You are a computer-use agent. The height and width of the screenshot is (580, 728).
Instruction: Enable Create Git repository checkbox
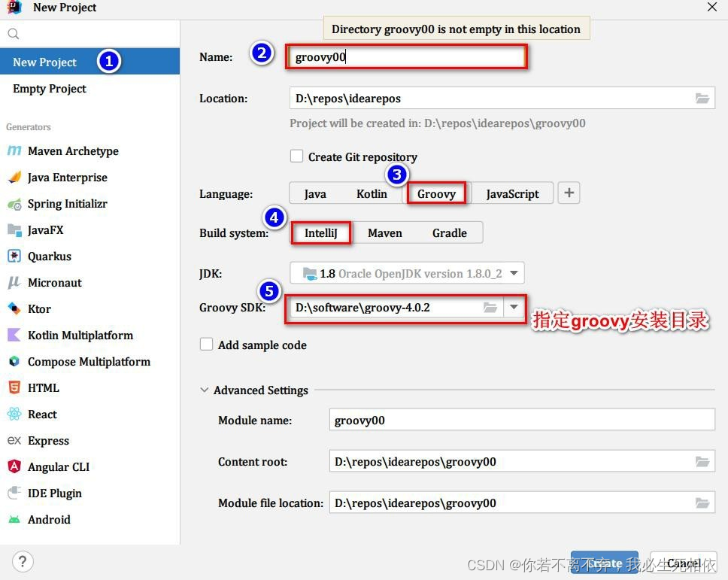coord(296,156)
